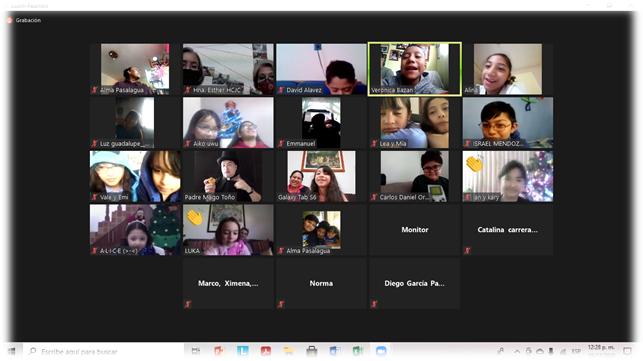Open the ESP language selector
The height and width of the screenshot is (361, 643).
(576, 352)
